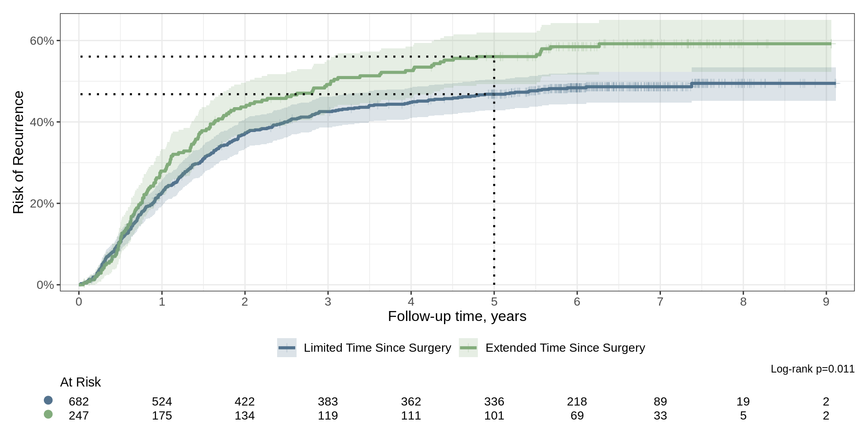Click the 20% y-axis tick label
The height and width of the screenshot is (434, 868).
click(42, 203)
